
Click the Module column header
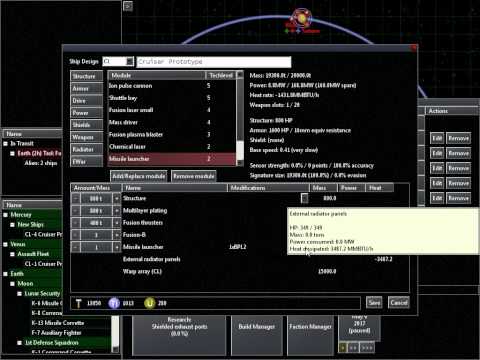coord(157,75)
